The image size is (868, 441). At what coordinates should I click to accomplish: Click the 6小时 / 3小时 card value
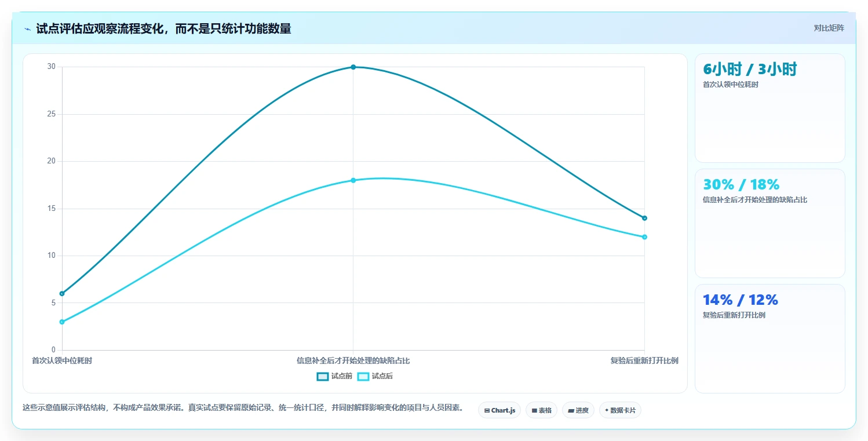click(750, 70)
